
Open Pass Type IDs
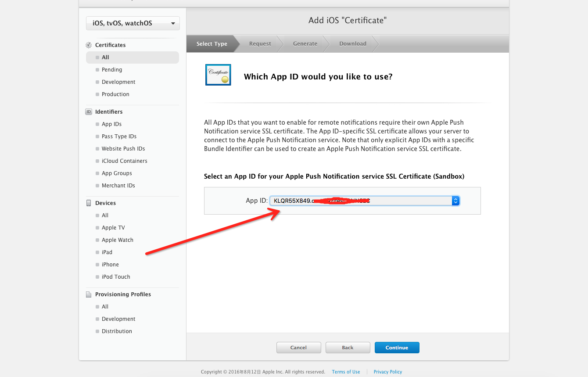[x=119, y=136]
